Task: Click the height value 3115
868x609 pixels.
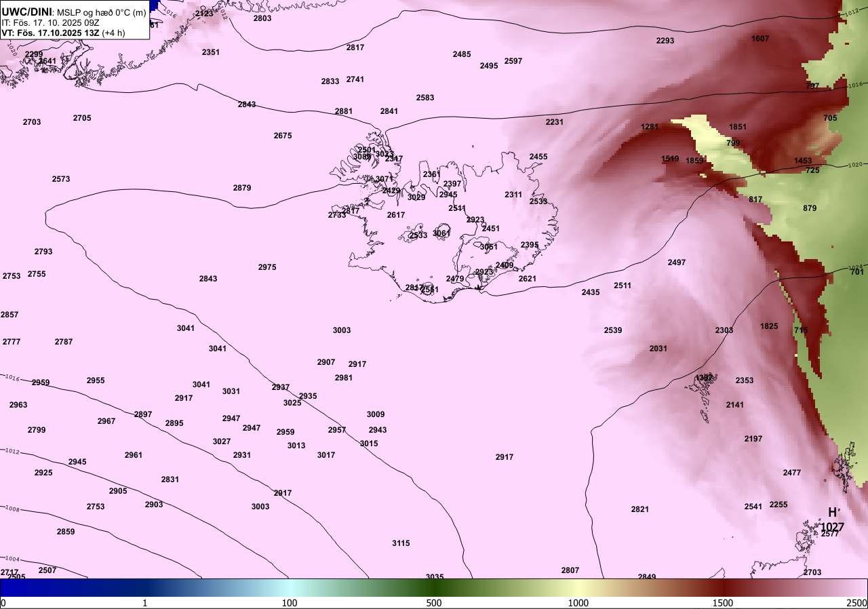Action: [401, 543]
